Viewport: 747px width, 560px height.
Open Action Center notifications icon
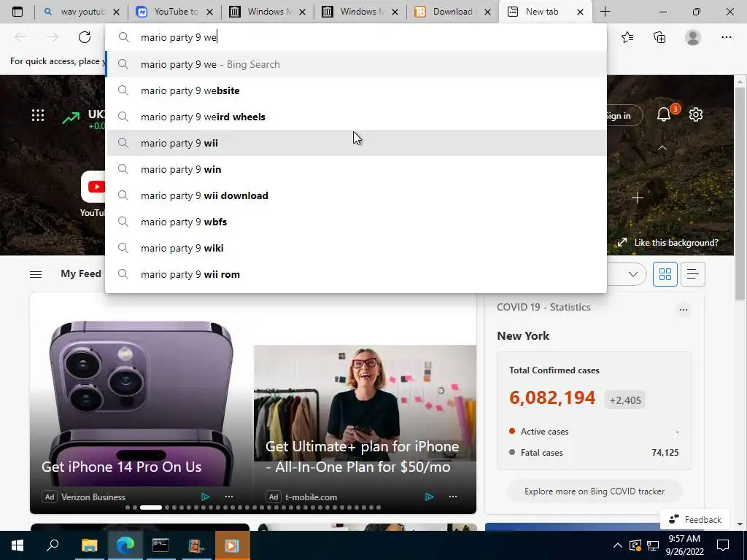(723, 545)
